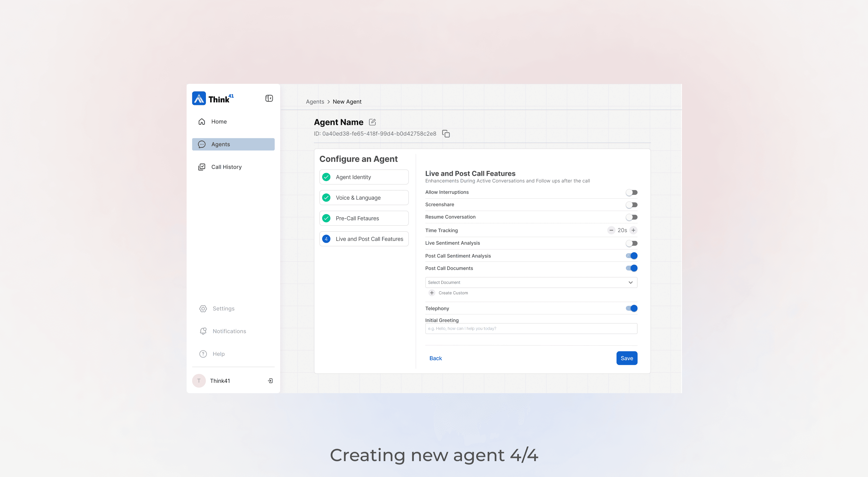Turn on Screenshare toggle
This screenshot has width=868, height=477.
631,205
